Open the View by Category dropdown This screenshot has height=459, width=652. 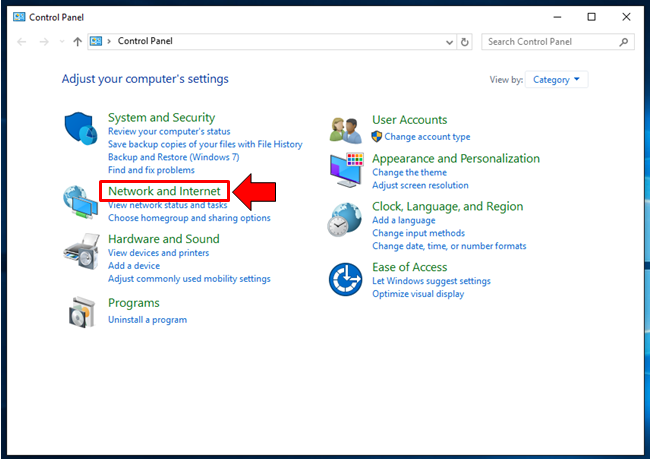point(557,80)
